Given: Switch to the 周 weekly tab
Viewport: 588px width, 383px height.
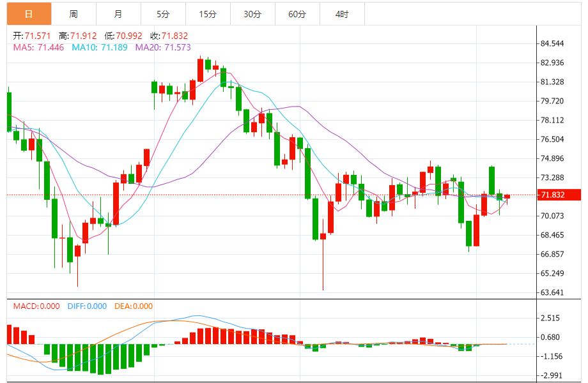Looking at the screenshot, I should (73, 14).
